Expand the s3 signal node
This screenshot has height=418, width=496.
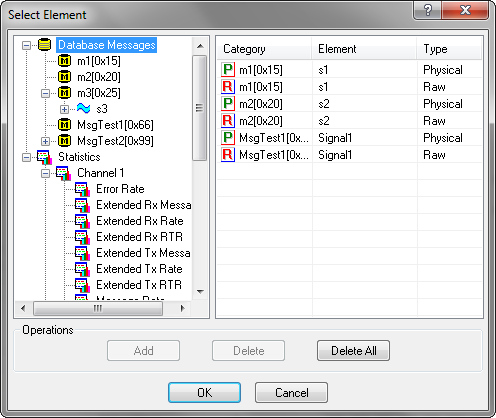point(64,109)
